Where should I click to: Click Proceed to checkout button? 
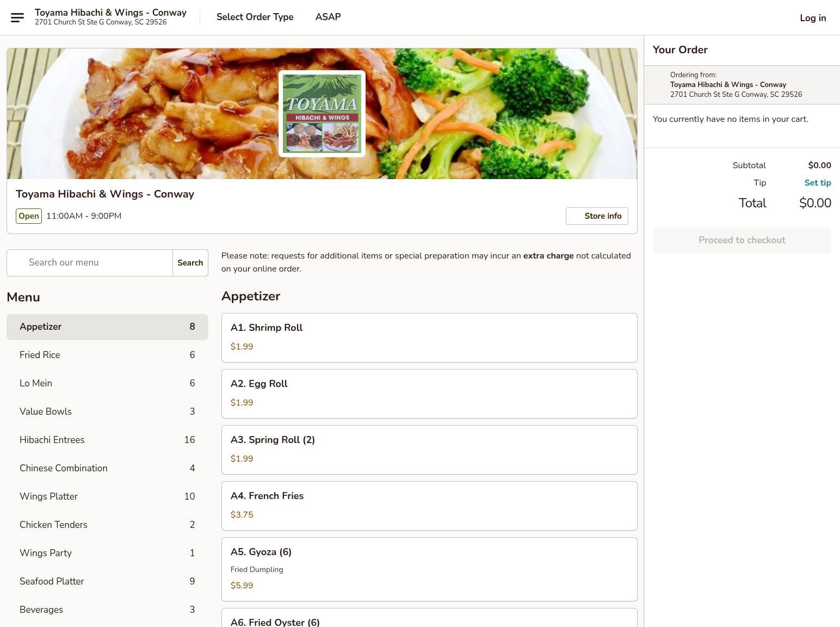point(742,240)
